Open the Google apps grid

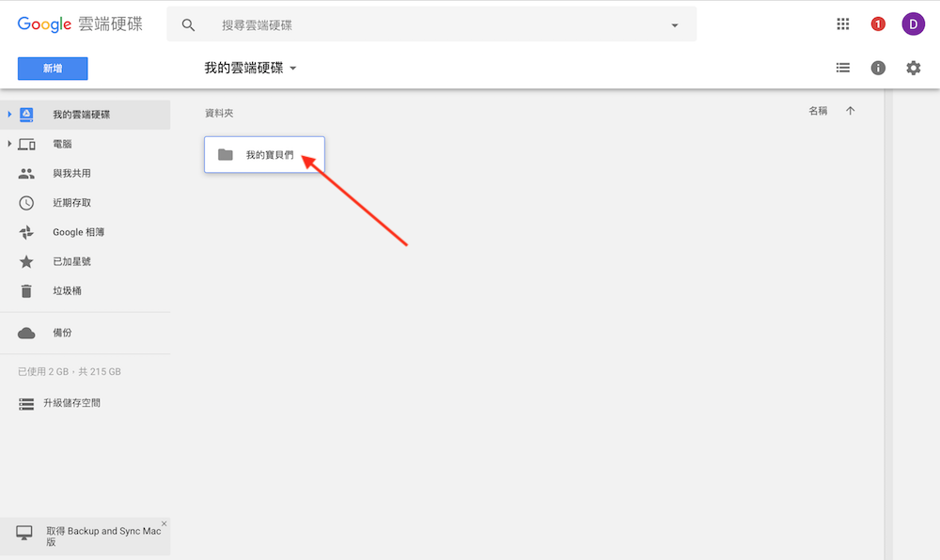(x=843, y=23)
